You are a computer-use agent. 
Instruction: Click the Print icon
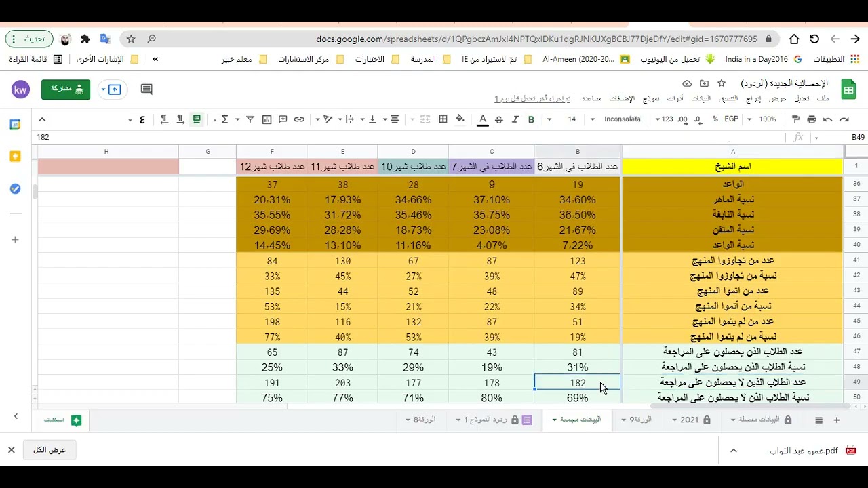[812, 119]
